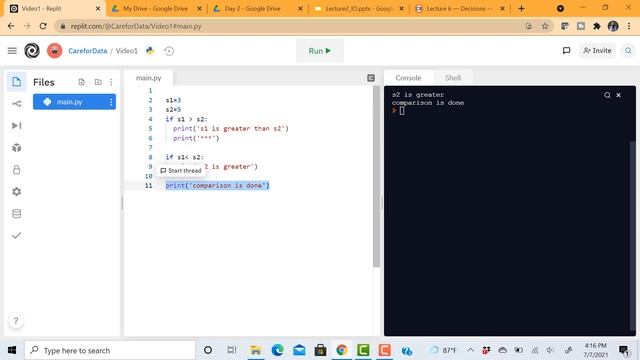The height and width of the screenshot is (360, 640).
Task: Open Chrome extensions puzzle icon
Action: (x=597, y=26)
